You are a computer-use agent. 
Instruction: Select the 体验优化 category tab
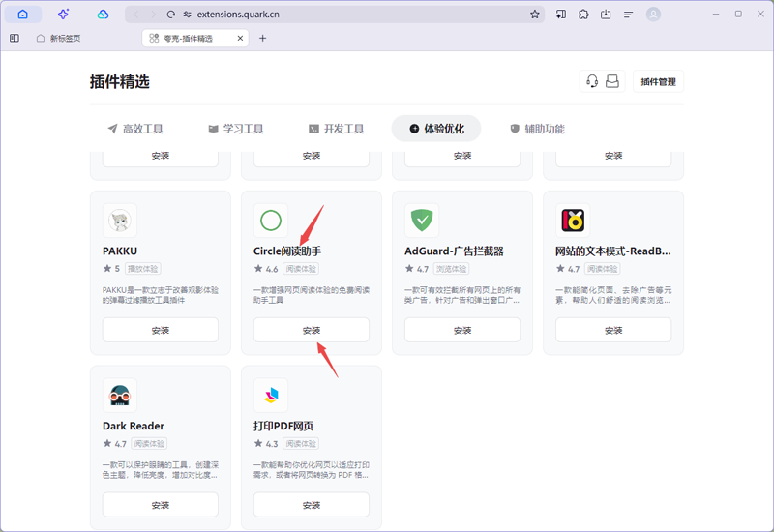coord(436,129)
